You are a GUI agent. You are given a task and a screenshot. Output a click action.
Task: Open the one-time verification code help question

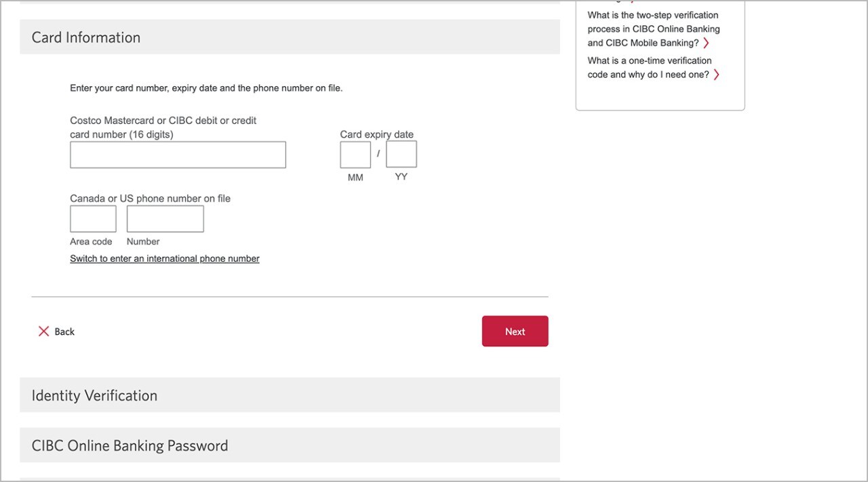point(650,68)
